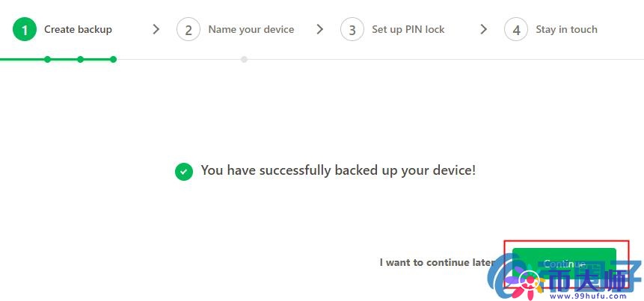Image resolution: width=644 pixels, height=301 pixels.
Task: Click the chevron after Create backup
Action: [156, 29]
